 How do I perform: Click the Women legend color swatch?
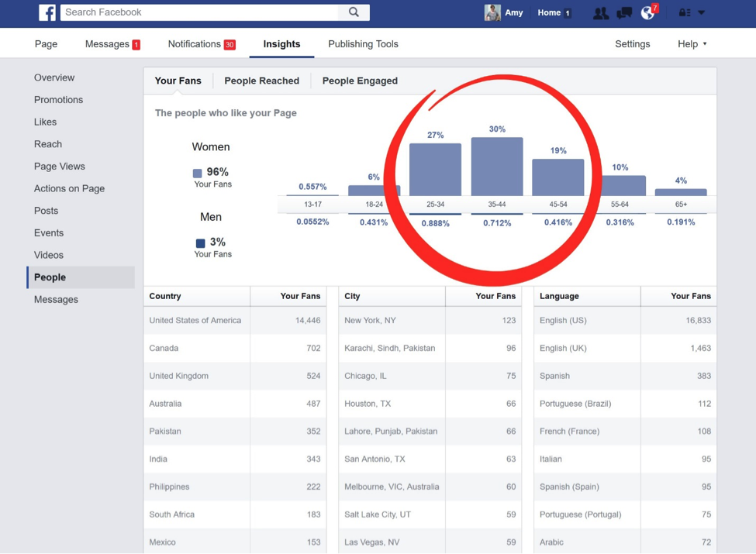pyautogui.click(x=197, y=173)
